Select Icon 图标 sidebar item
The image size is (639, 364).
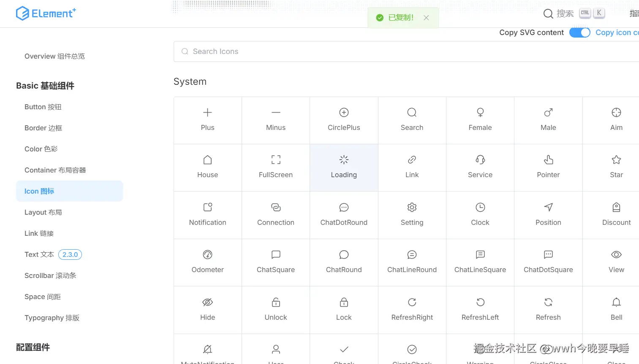coord(70,191)
